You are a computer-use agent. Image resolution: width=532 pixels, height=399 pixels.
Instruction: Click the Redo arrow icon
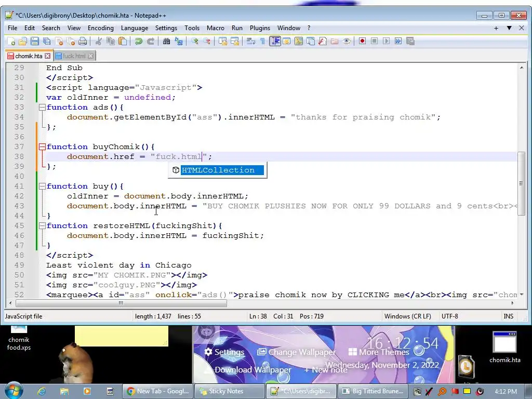[x=151, y=41]
